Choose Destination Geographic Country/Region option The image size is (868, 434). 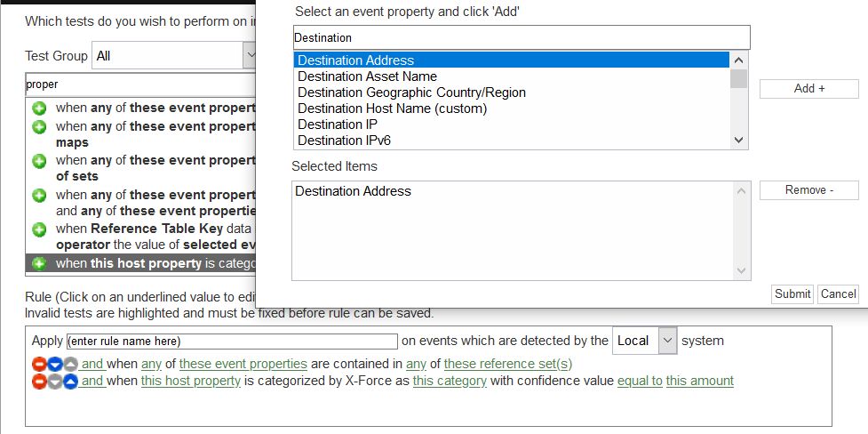[411, 92]
